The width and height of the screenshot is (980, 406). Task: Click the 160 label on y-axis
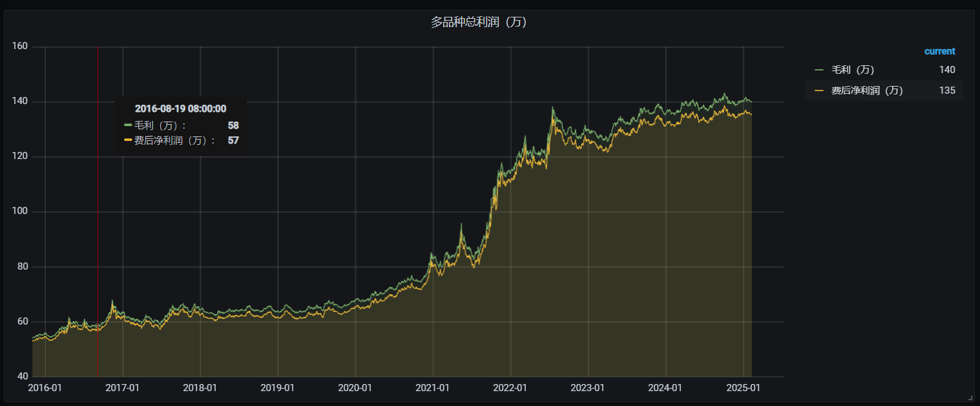tap(19, 47)
